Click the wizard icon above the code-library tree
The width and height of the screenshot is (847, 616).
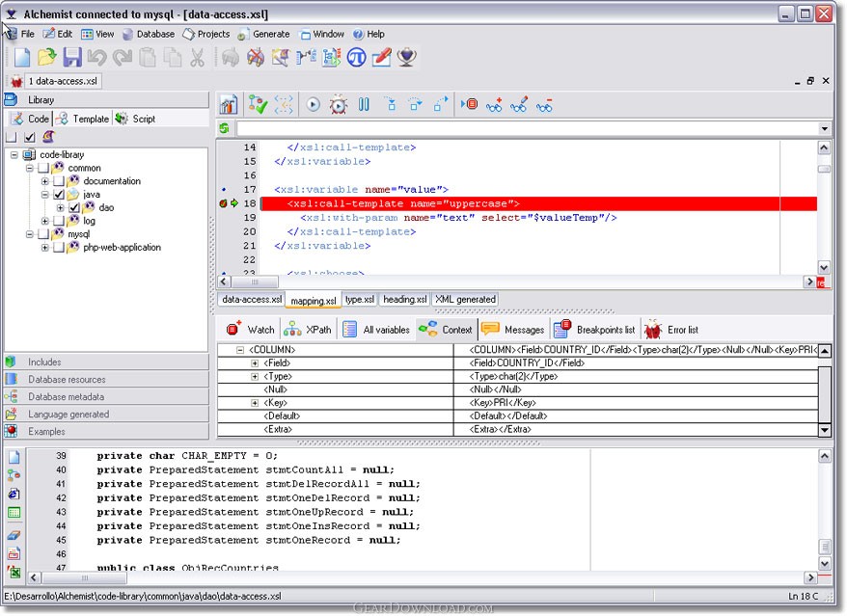coord(48,137)
